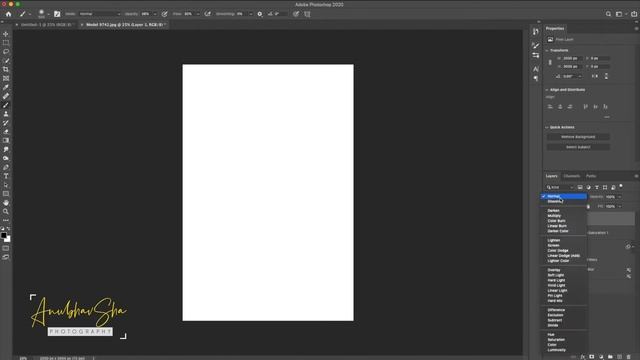Select the Eraser tool
This screenshot has height=360, width=640.
6,132
